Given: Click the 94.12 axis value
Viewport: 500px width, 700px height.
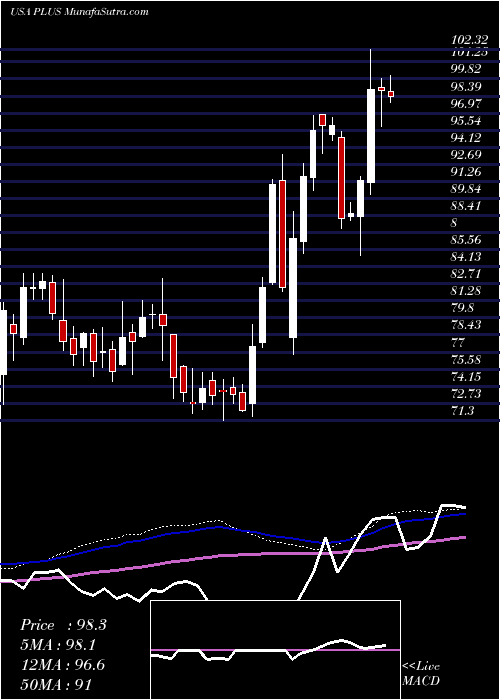Looking at the screenshot, I should (467, 138).
